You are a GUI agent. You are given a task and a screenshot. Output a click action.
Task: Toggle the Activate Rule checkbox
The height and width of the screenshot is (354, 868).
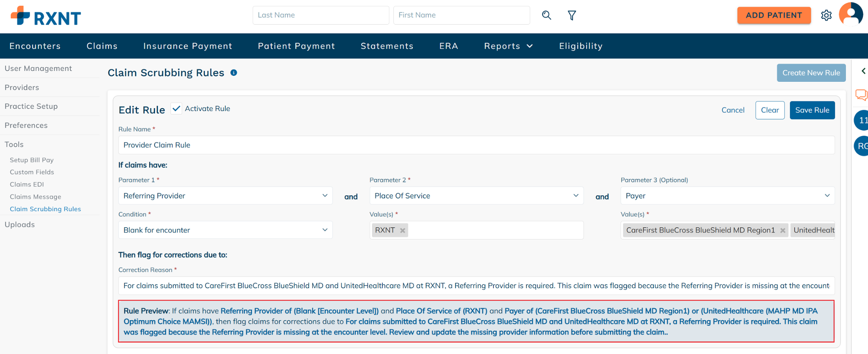click(x=176, y=109)
